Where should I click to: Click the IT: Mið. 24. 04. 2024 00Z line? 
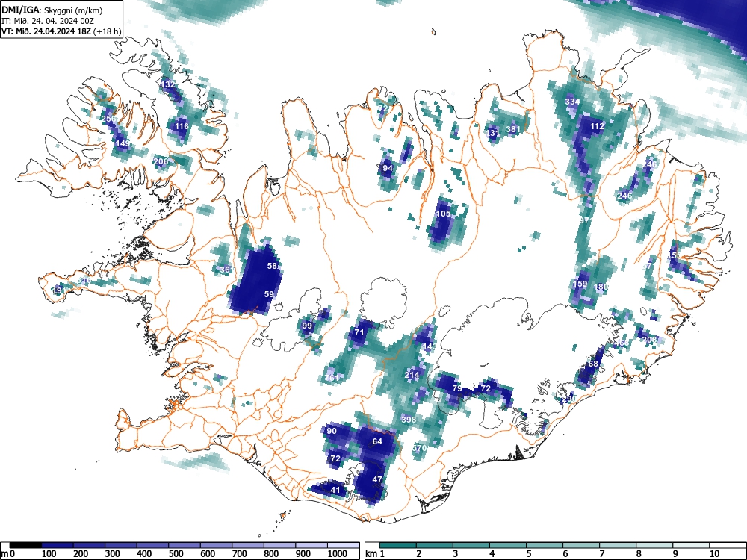click(48, 21)
